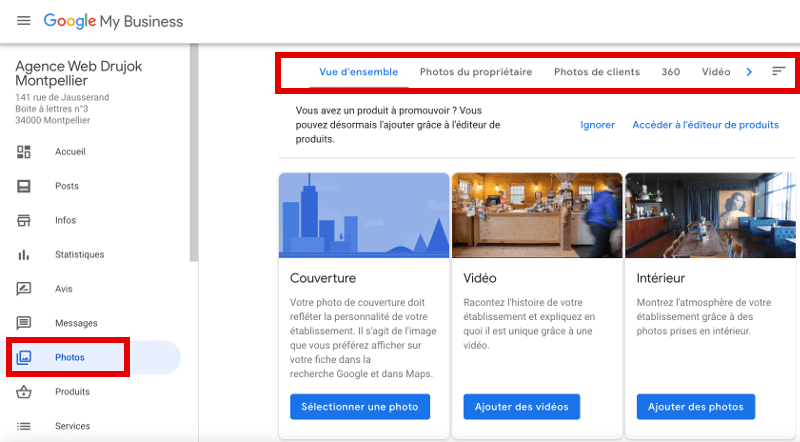
Task: Switch to 360 tab
Action: [x=671, y=72]
